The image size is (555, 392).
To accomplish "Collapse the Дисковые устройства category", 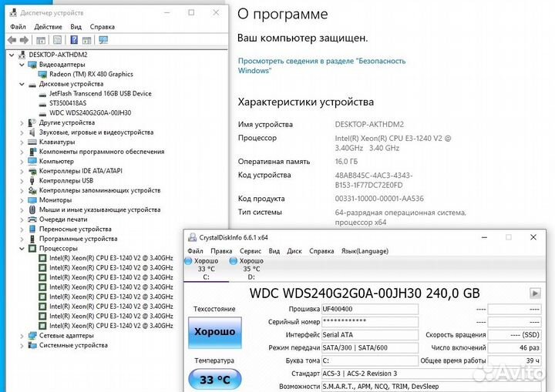I will 22,84.
